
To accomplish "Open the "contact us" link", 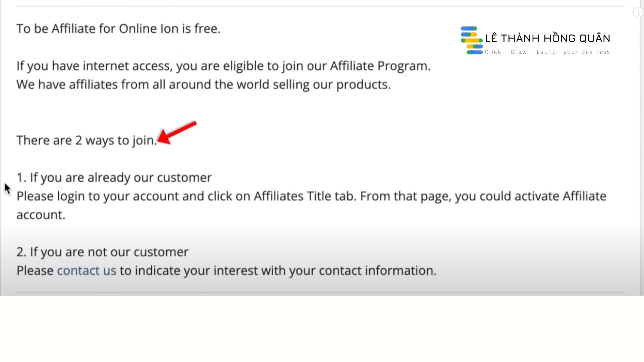I will click(87, 270).
